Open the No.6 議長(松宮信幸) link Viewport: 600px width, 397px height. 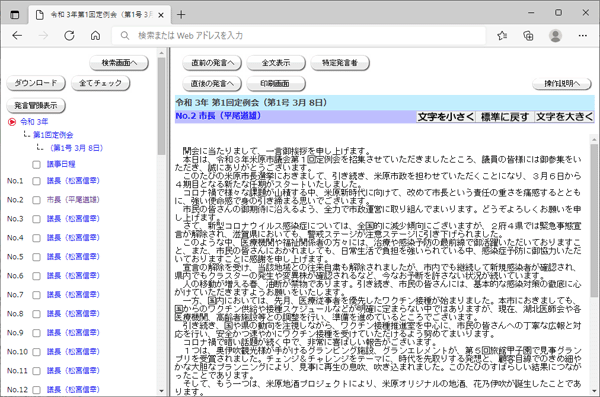click(73, 276)
